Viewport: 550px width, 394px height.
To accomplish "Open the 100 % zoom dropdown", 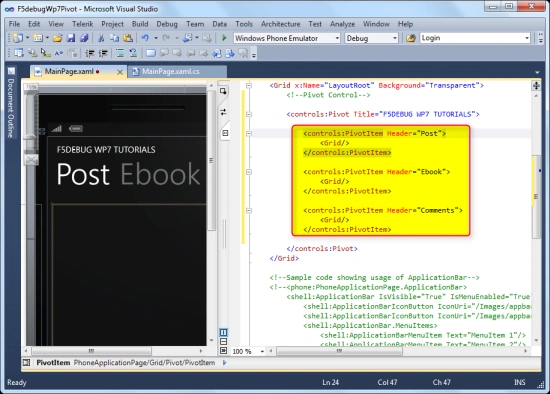I will (x=262, y=351).
